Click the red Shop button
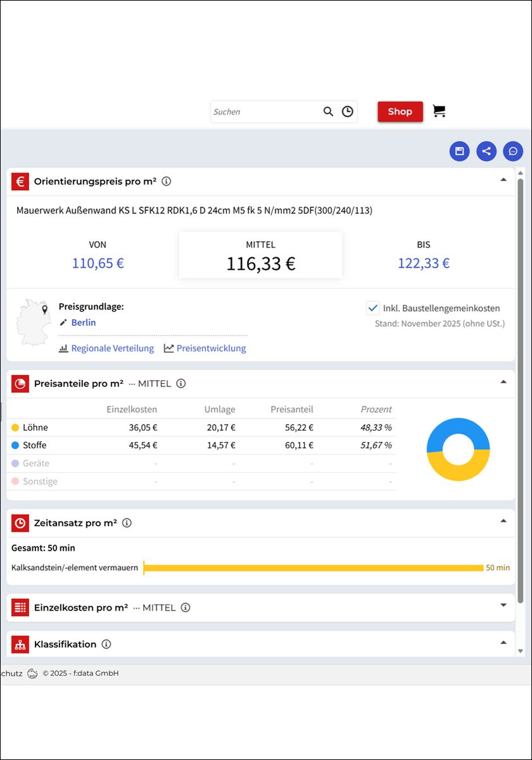 click(x=400, y=111)
